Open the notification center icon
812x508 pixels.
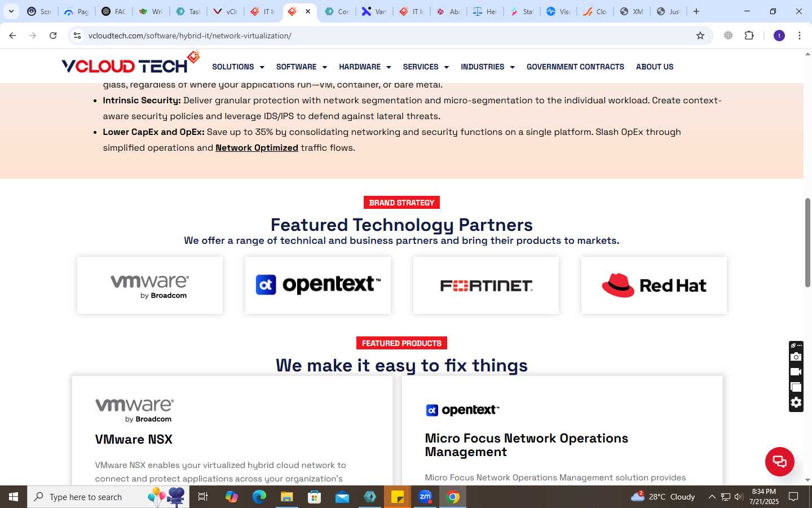793,497
